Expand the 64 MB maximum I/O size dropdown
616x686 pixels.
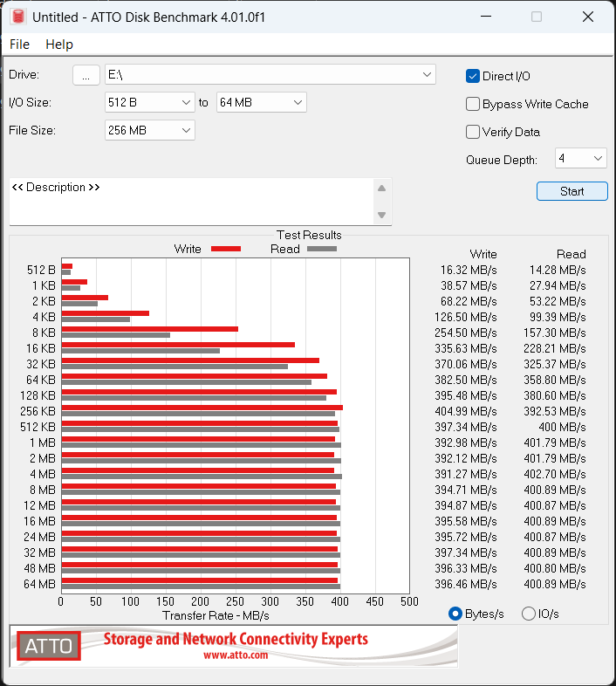[298, 103]
